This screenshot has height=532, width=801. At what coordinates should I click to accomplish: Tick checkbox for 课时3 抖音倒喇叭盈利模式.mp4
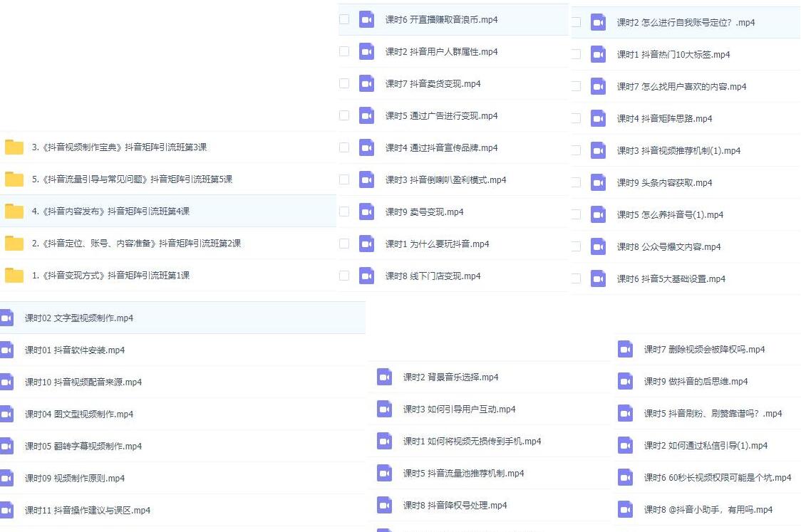344,179
